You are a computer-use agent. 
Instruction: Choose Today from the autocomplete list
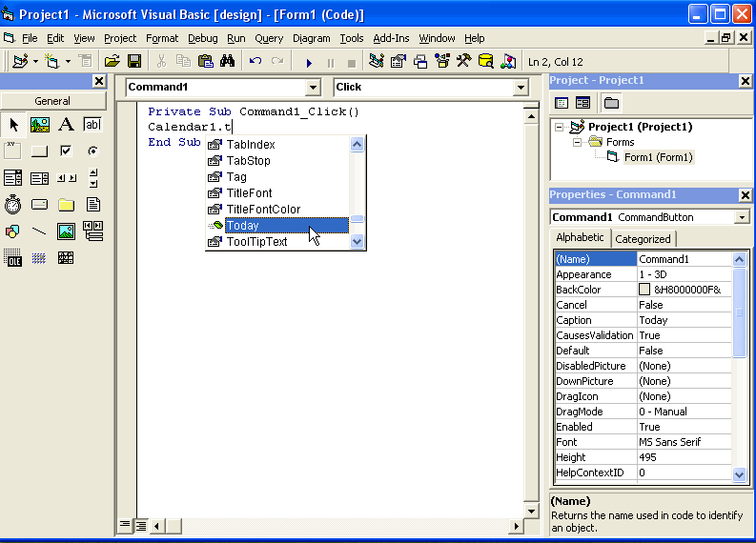(276, 226)
